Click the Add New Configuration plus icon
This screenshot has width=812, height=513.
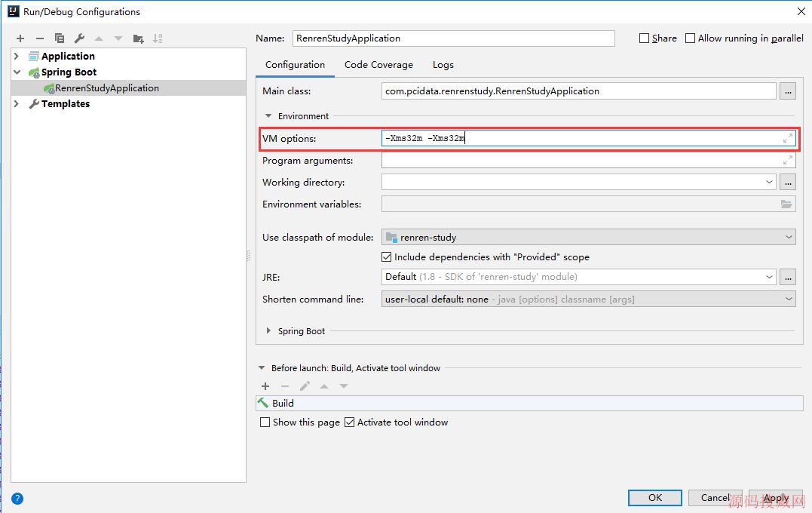pyautogui.click(x=20, y=38)
